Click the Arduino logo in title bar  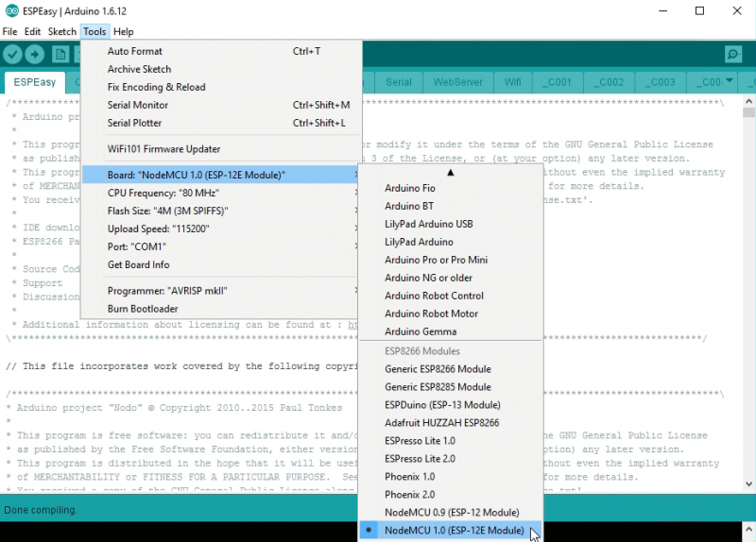(x=11, y=10)
